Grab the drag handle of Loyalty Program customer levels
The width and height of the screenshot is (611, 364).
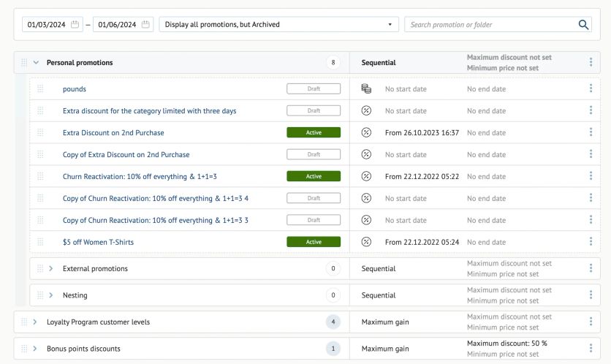(24, 322)
